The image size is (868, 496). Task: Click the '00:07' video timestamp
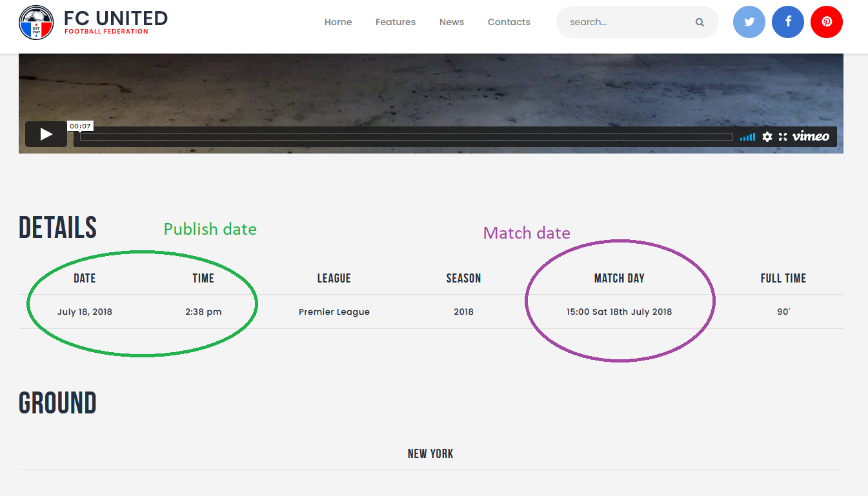tap(81, 126)
